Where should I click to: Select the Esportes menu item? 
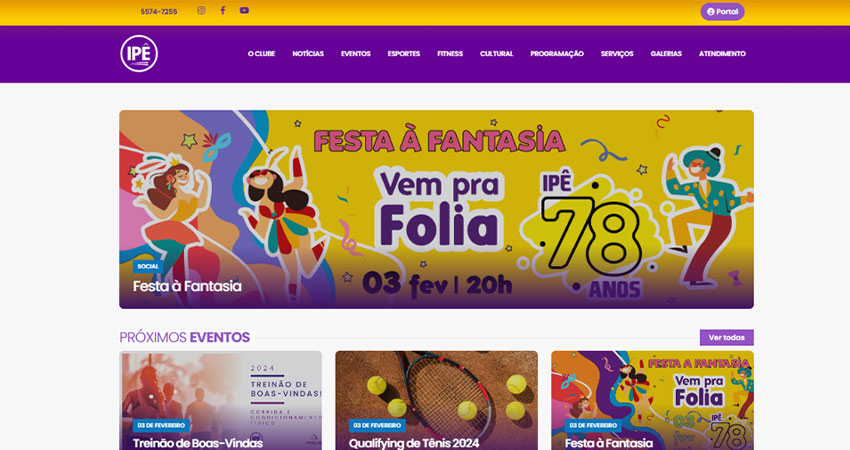coord(404,54)
